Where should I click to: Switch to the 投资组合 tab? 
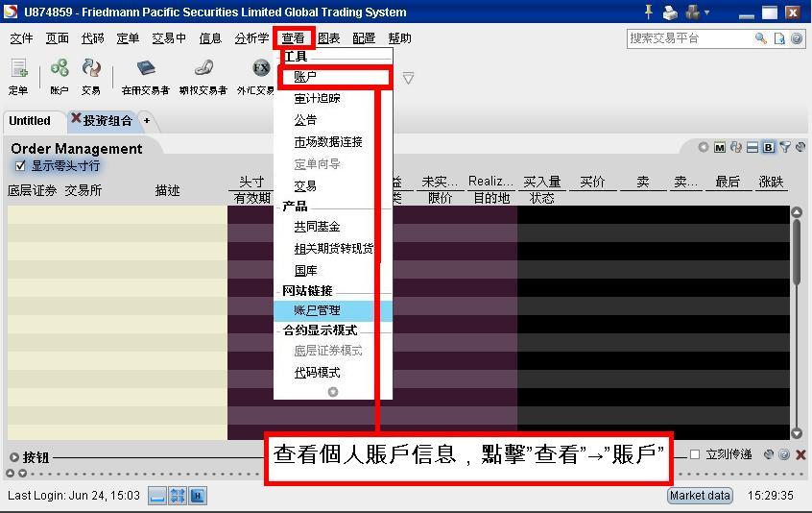pyautogui.click(x=107, y=121)
